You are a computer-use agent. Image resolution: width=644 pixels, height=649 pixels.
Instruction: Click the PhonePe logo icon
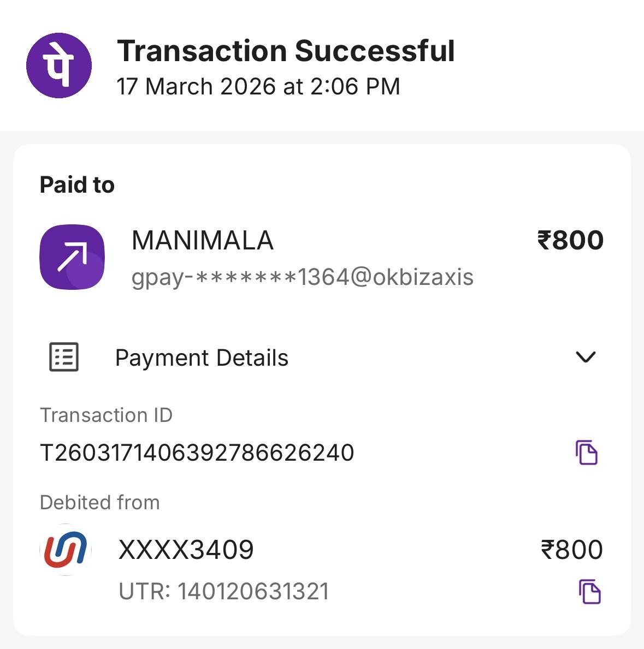pos(59,66)
